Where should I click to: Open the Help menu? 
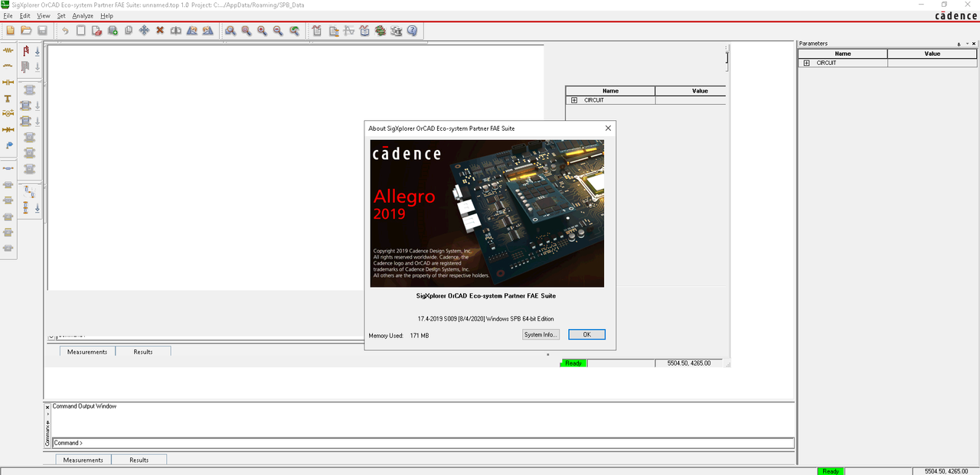106,15
